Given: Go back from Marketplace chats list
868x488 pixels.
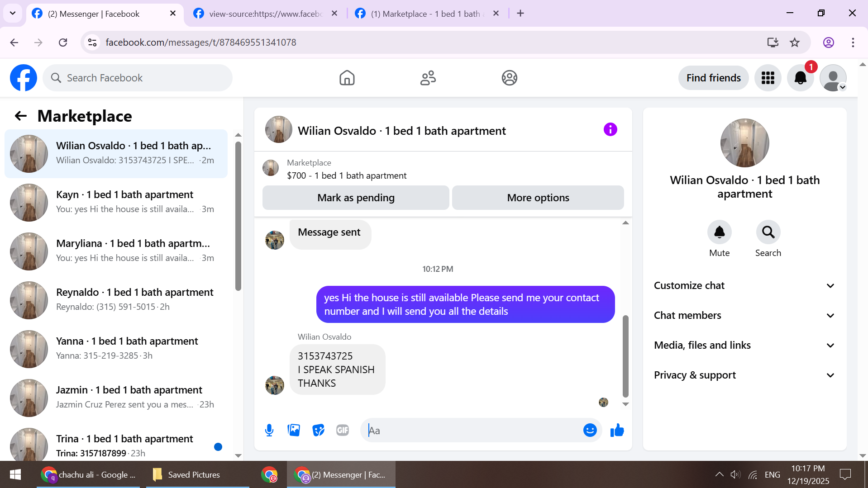Looking at the screenshot, I should point(21,116).
